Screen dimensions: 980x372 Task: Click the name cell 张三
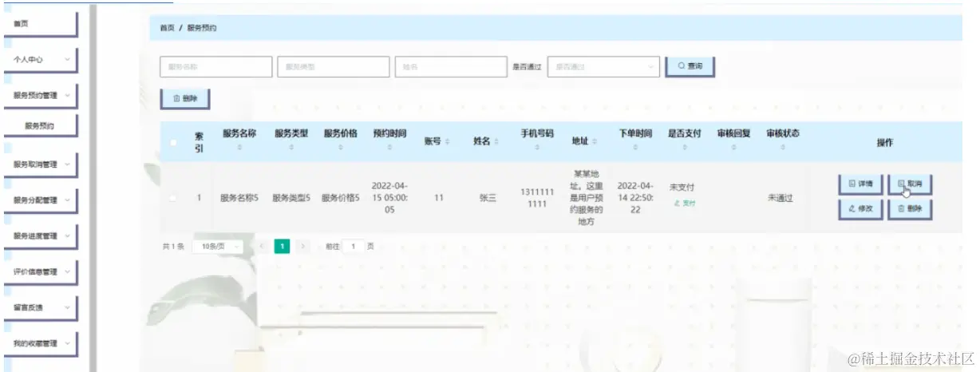(x=488, y=198)
